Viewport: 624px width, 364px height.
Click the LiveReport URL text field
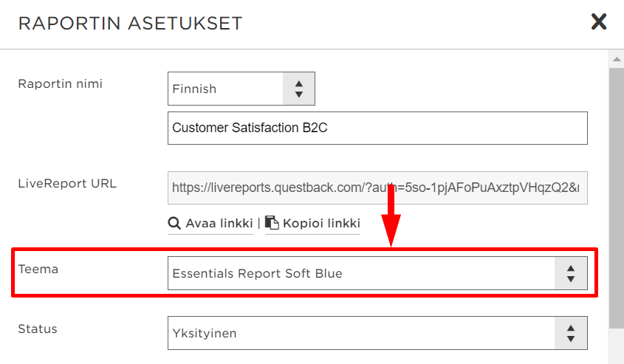[x=377, y=188]
